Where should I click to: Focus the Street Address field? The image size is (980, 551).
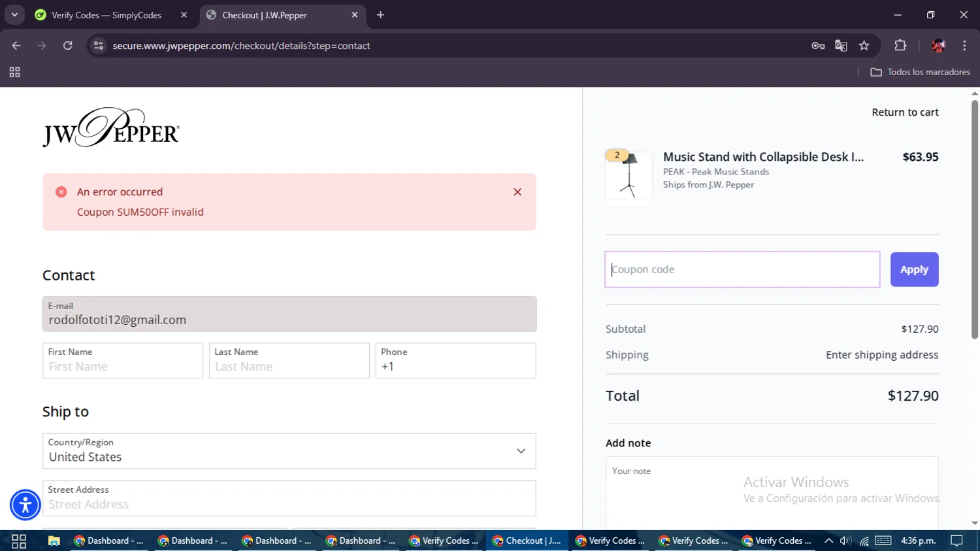click(289, 499)
